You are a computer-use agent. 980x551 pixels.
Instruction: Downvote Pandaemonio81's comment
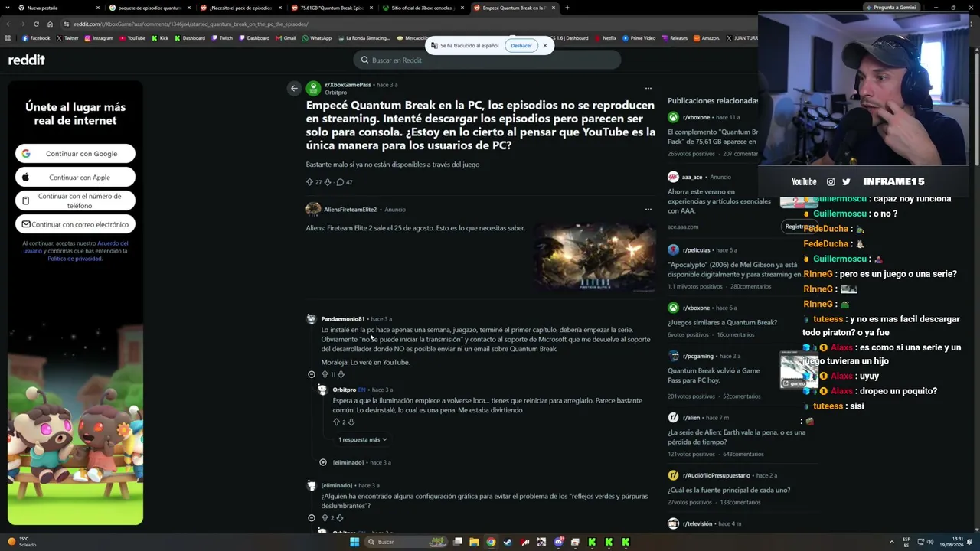[x=341, y=374]
